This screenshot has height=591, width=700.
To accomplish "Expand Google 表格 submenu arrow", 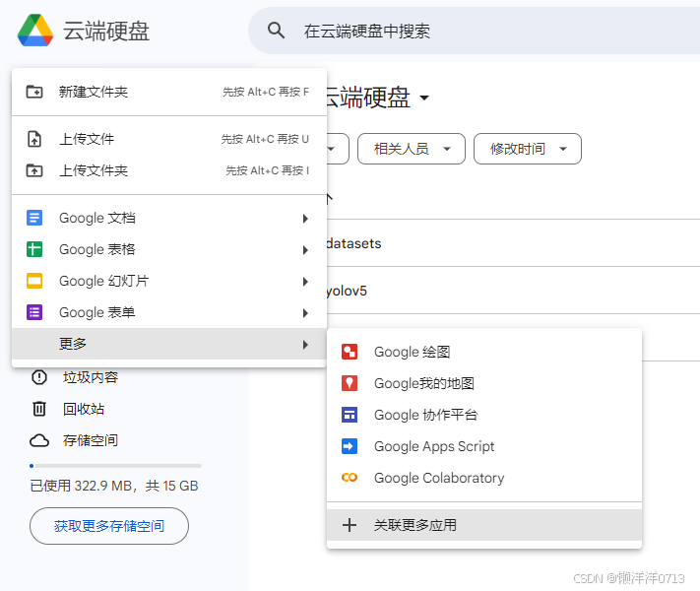I will (x=305, y=250).
